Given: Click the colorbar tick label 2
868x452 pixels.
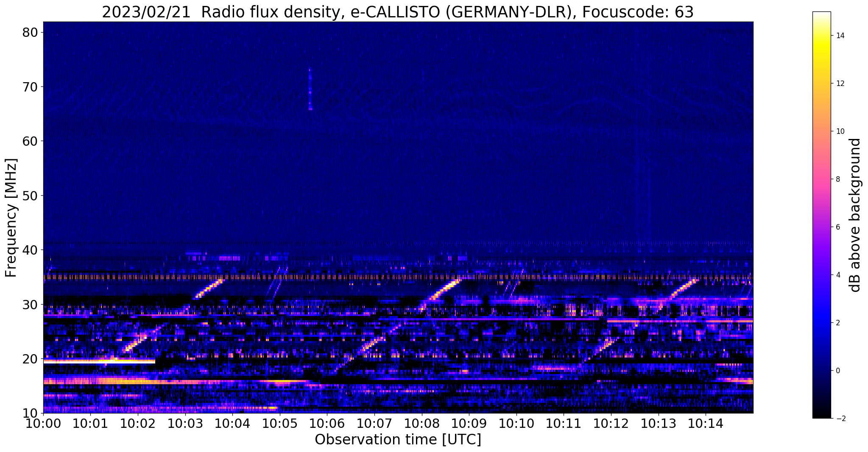Looking at the screenshot, I should (838, 323).
